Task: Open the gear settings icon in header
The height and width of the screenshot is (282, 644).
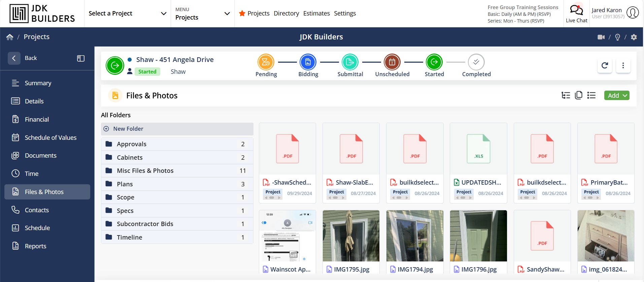Action: pyautogui.click(x=634, y=37)
